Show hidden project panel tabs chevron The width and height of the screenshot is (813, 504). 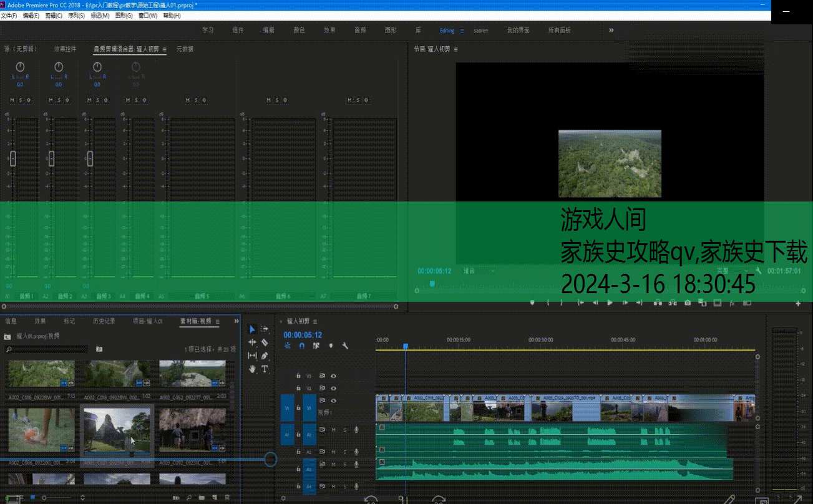236,321
